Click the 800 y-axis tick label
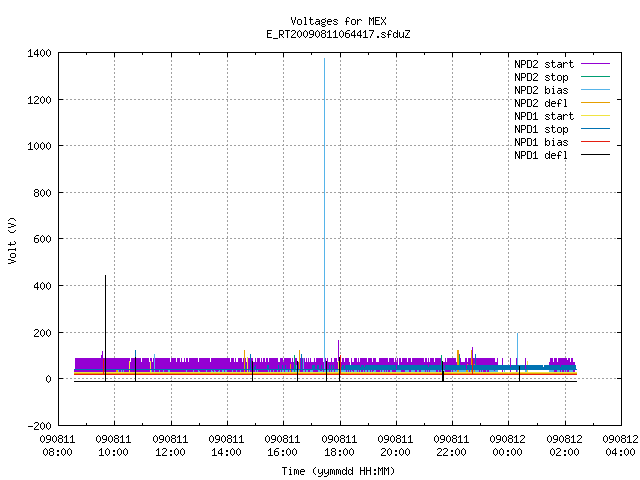Viewport: 640px width, 480px height. click(42, 193)
